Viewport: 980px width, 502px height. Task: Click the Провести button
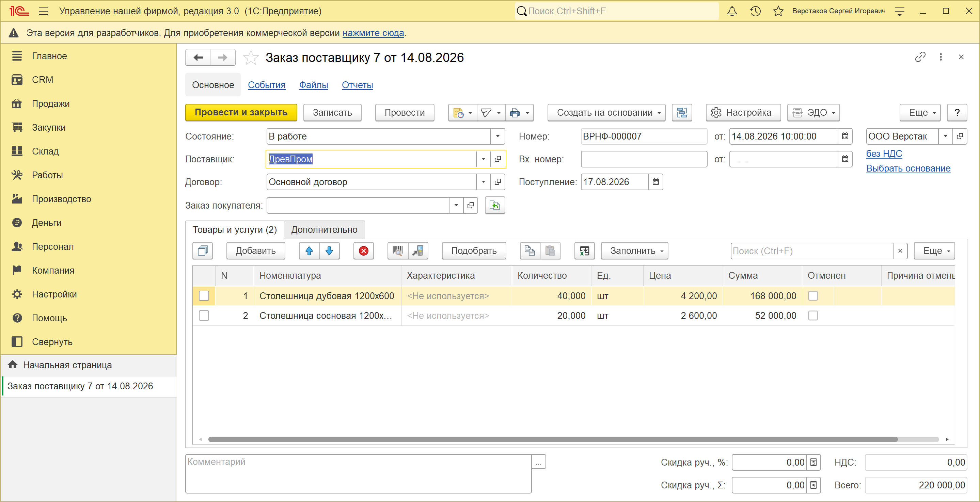pyautogui.click(x=405, y=113)
